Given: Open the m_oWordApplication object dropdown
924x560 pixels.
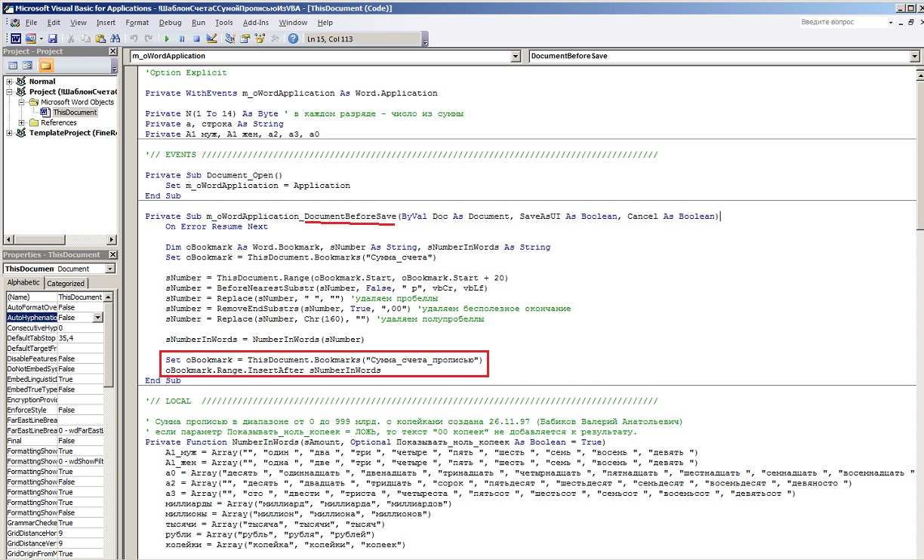Looking at the screenshot, I should pyautogui.click(x=516, y=56).
